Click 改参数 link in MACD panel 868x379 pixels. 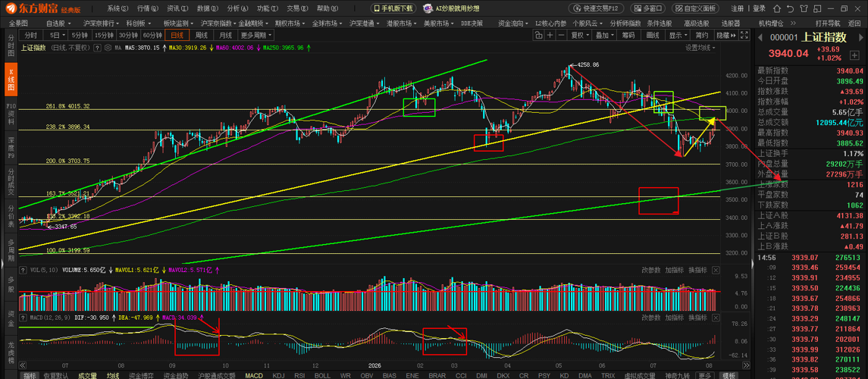[x=651, y=318]
